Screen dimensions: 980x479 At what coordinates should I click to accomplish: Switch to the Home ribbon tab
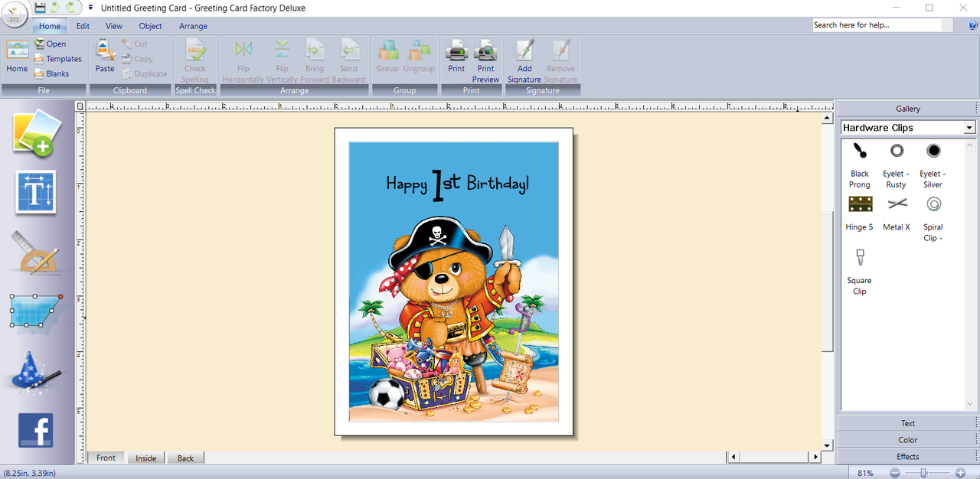click(50, 26)
